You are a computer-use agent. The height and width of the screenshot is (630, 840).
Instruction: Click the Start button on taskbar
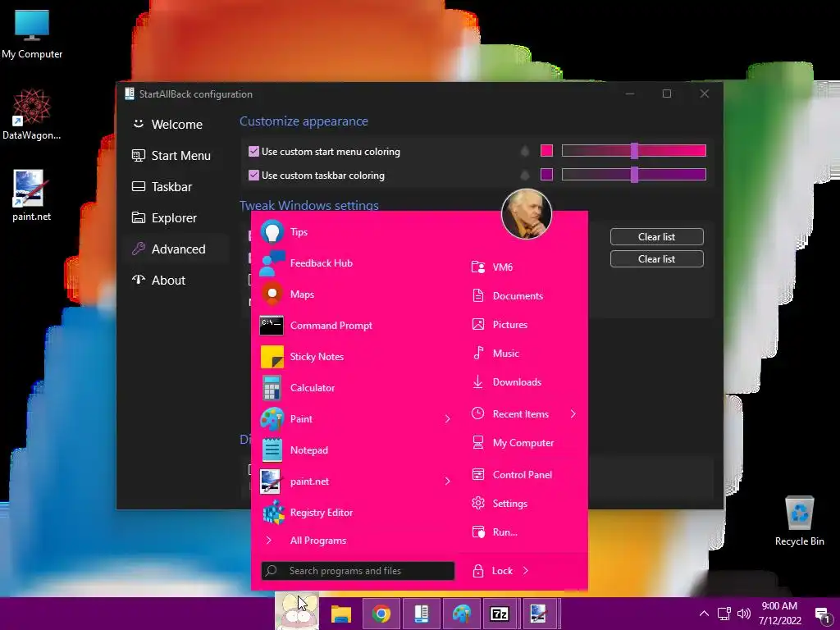(297, 611)
